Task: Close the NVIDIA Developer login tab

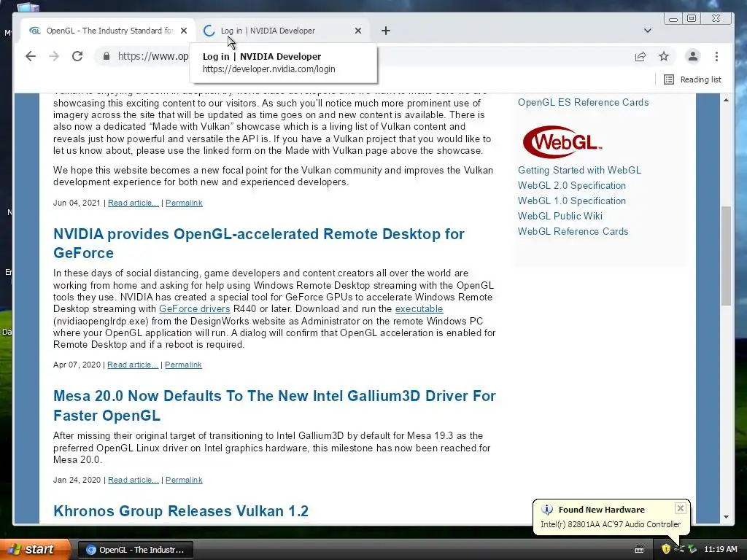Action: click(x=358, y=31)
